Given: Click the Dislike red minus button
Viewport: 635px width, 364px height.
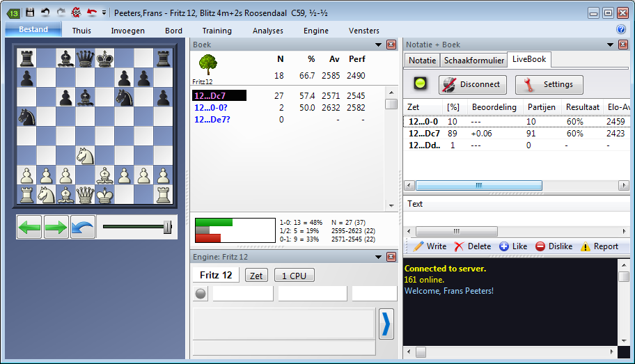Looking at the screenshot, I should tap(554, 246).
